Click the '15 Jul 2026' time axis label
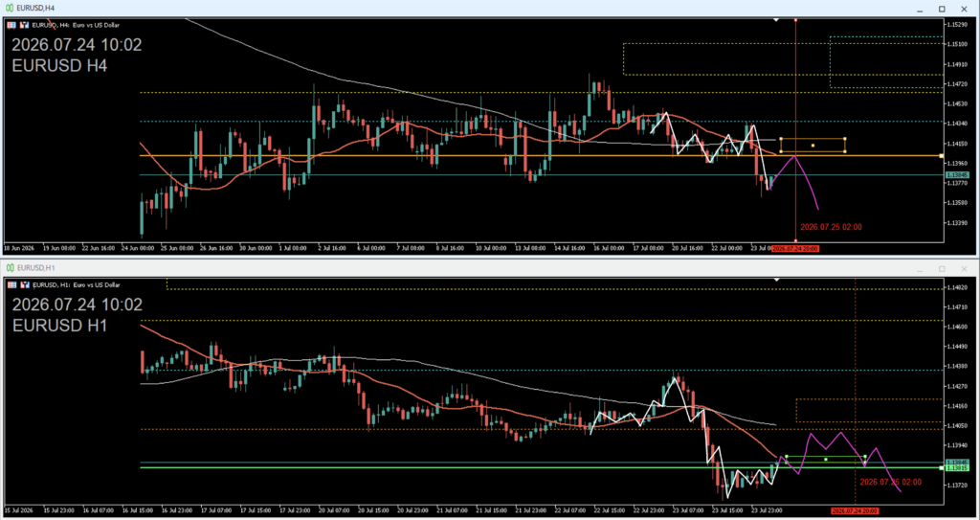 19,511
